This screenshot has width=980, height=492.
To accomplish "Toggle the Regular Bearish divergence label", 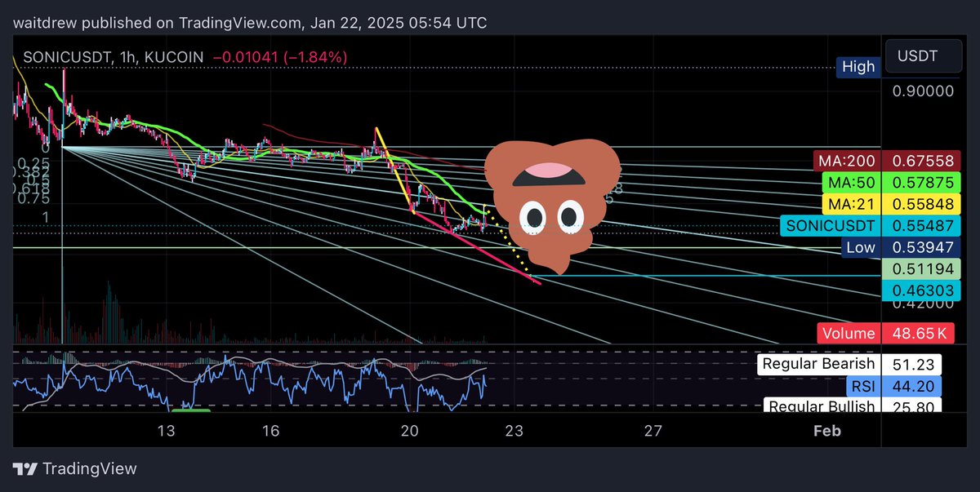I will [819, 363].
